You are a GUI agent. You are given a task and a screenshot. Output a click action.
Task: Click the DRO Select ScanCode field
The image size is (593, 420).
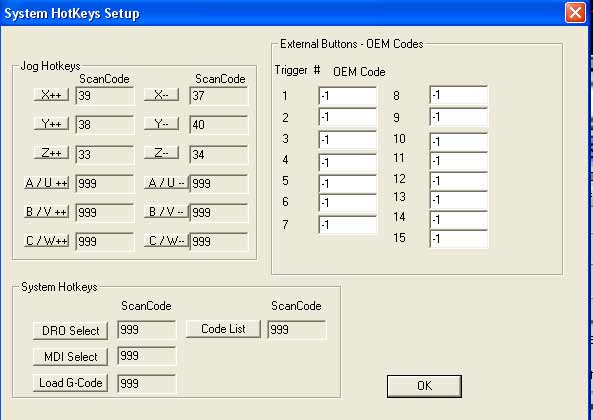147,330
